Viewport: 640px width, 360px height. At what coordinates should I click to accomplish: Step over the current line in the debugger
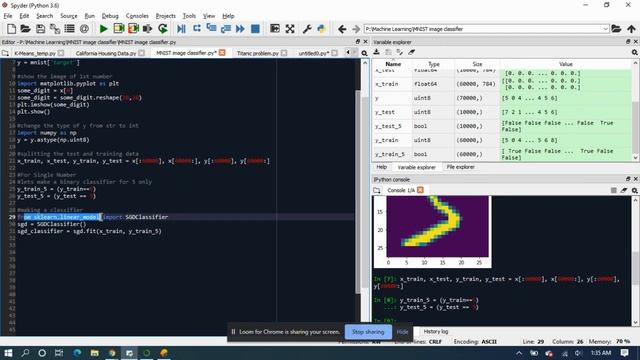pyautogui.click(x=197, y=29)
